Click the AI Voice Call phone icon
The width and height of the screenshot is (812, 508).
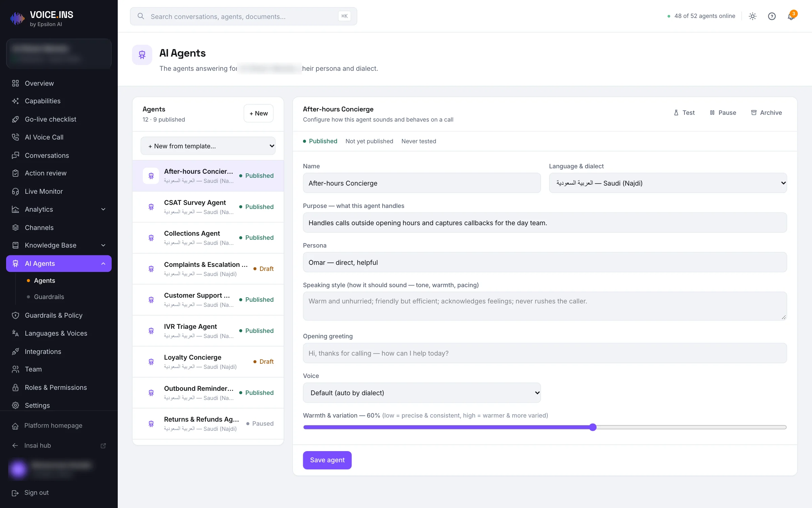click(x=16, y=137)
